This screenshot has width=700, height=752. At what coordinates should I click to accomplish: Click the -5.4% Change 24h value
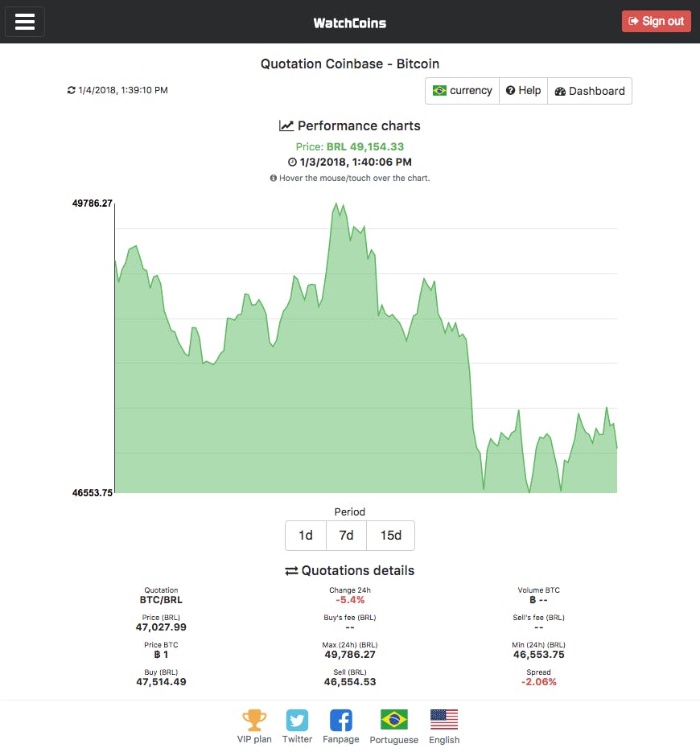pos(350,600)
